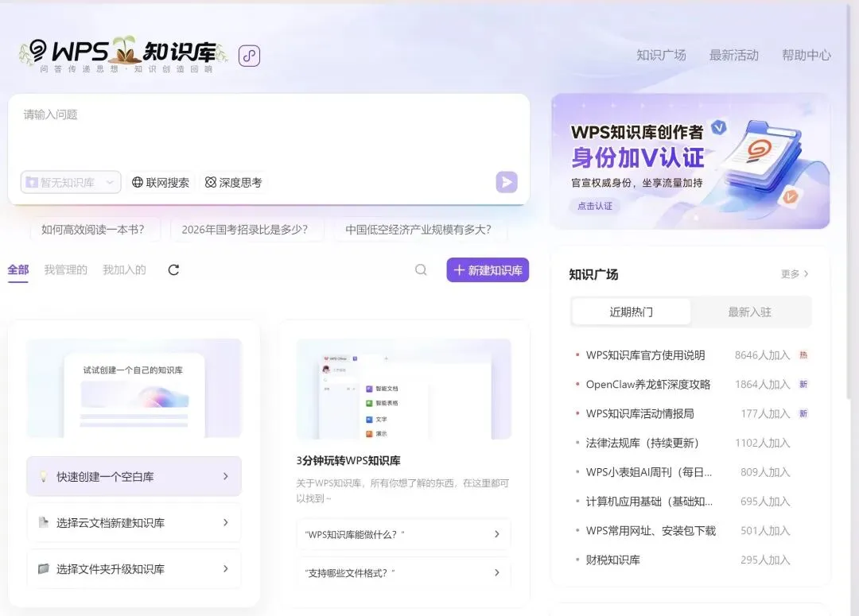
Task: Click the 3分钟玩转WPS知识库 preview image
Action: click(404, 389)
